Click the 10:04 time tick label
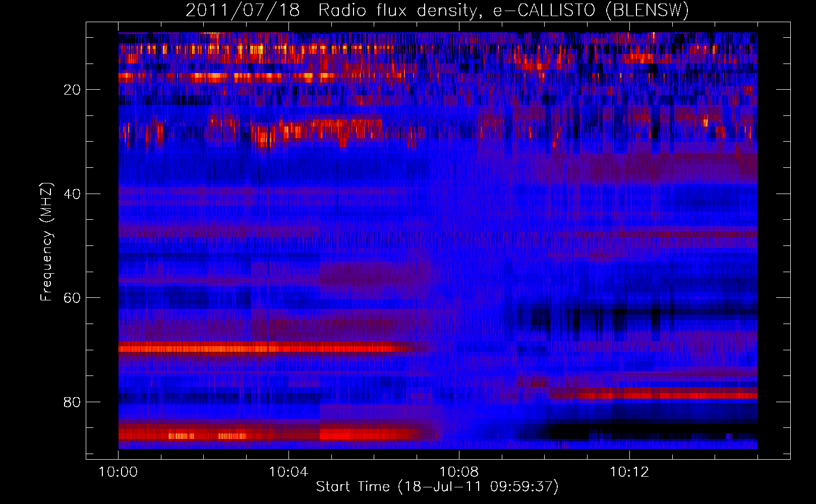 click(288, 472)
